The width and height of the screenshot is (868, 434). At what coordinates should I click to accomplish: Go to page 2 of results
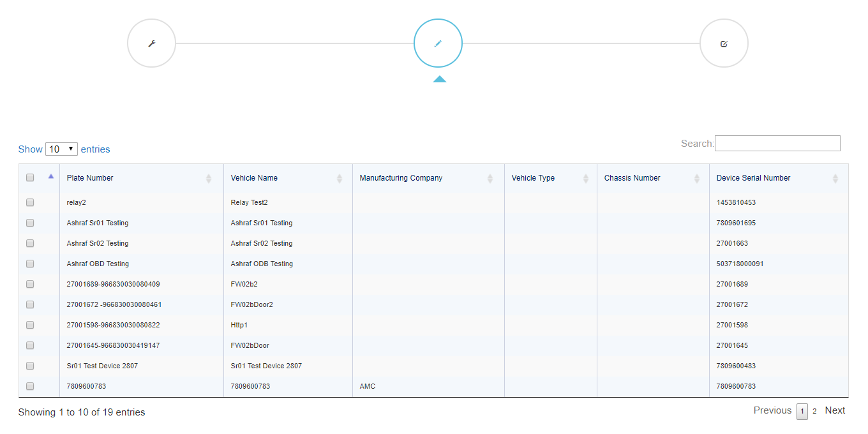pyautogui.click(x=814, y=411)
